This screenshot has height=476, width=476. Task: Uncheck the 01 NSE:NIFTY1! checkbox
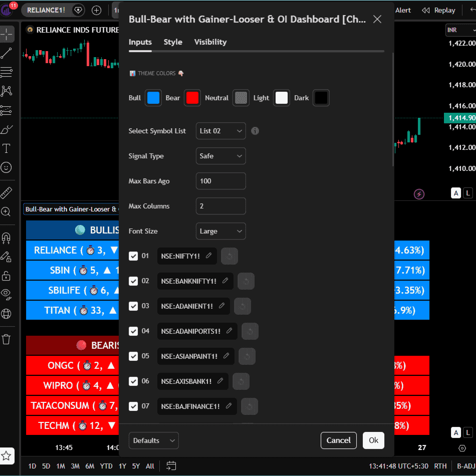(x=133, y=256)
